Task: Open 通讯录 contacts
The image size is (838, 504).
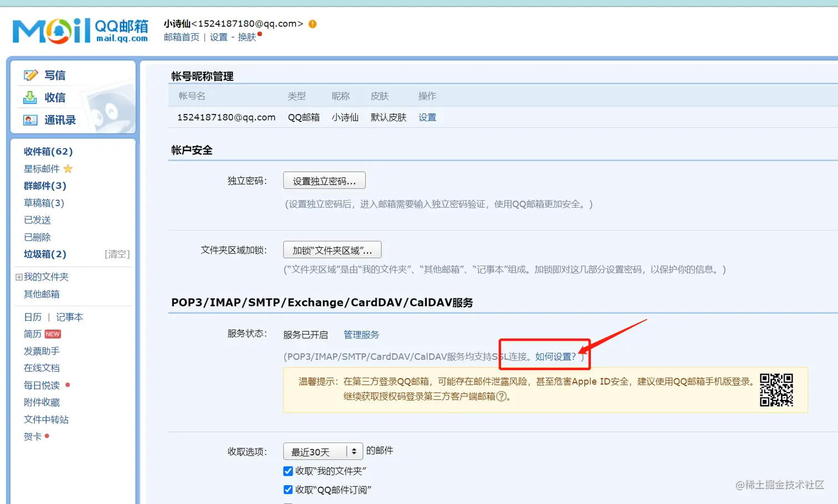Action: (x=60, y=120)
